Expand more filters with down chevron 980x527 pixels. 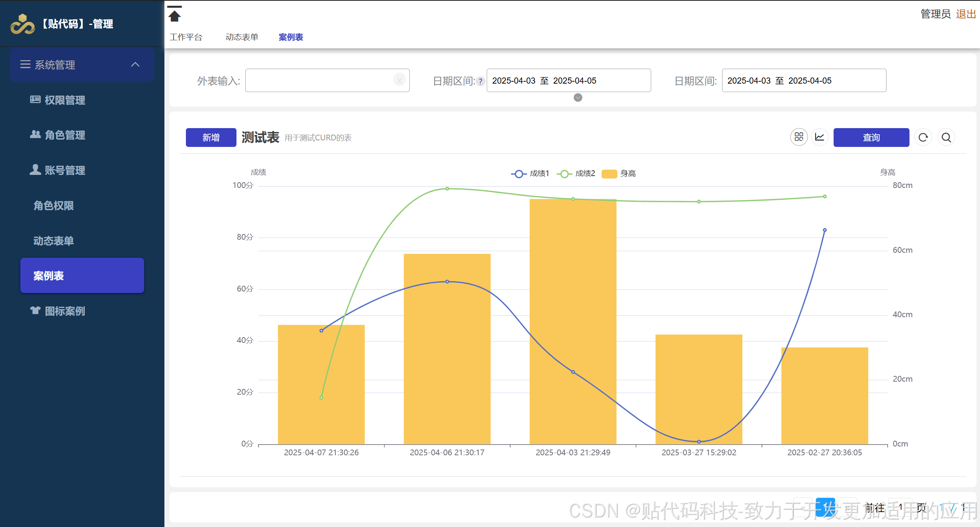[578, 98]
